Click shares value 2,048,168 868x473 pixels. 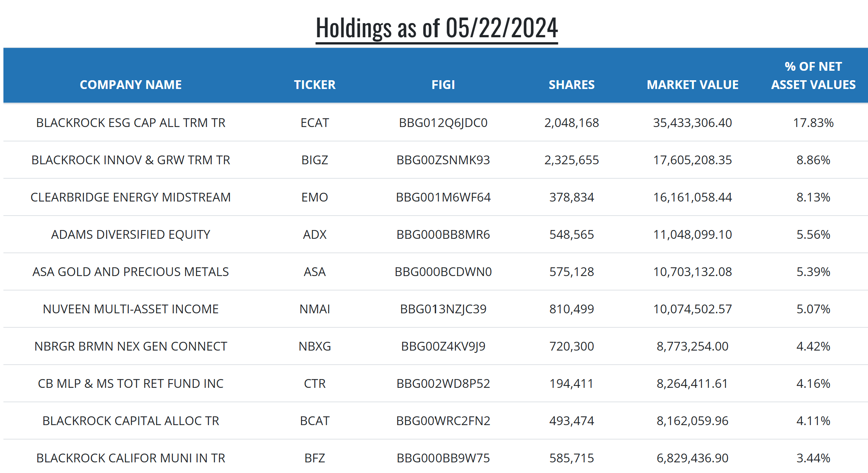pyautogui.click(x=572, y=123)
